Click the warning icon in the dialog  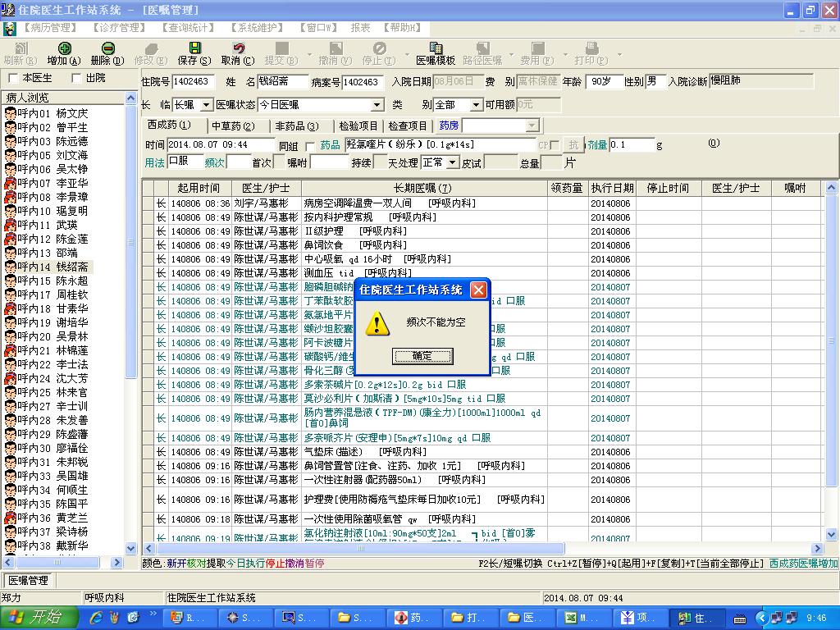coord(377,323)
